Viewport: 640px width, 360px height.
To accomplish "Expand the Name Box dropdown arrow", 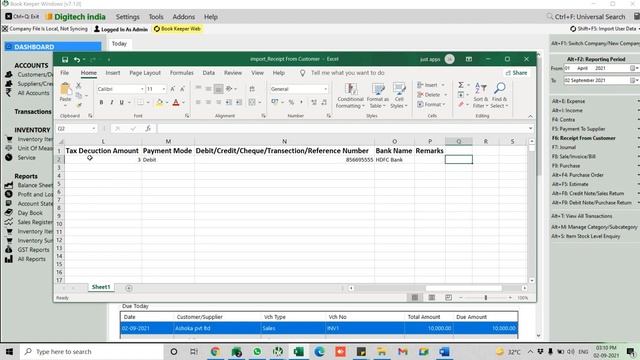I will click(x=93, y=129).
